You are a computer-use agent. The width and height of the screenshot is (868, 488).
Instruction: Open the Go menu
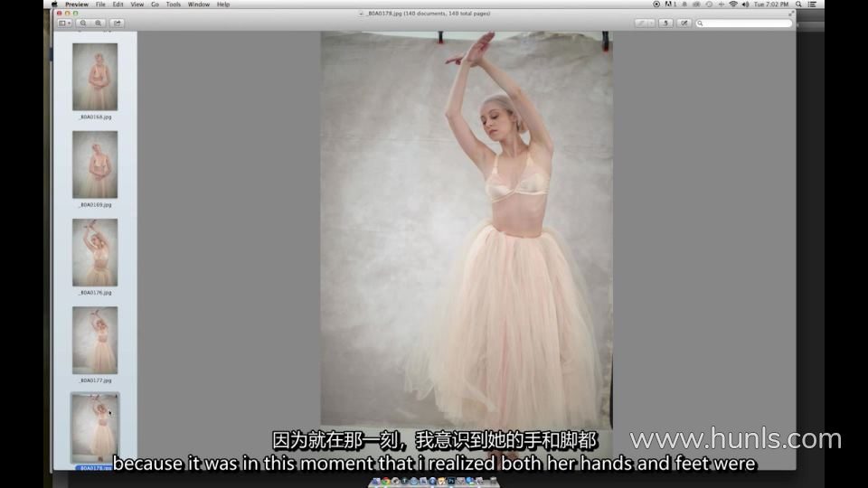coord(155,4)
